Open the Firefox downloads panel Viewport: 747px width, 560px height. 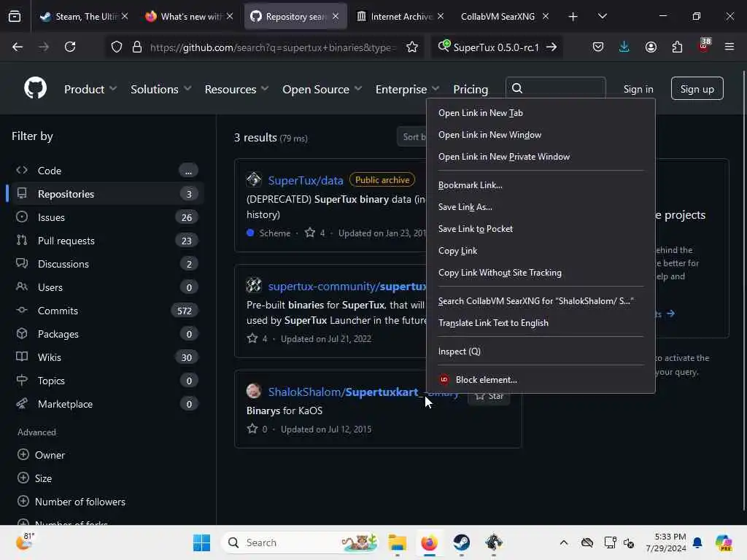(x=624, y=47)
